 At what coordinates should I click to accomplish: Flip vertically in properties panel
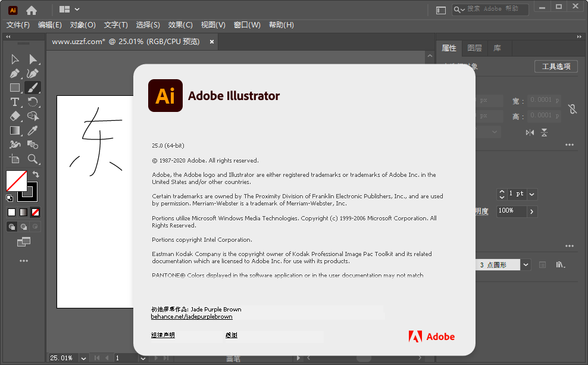(x=544, y=132)
